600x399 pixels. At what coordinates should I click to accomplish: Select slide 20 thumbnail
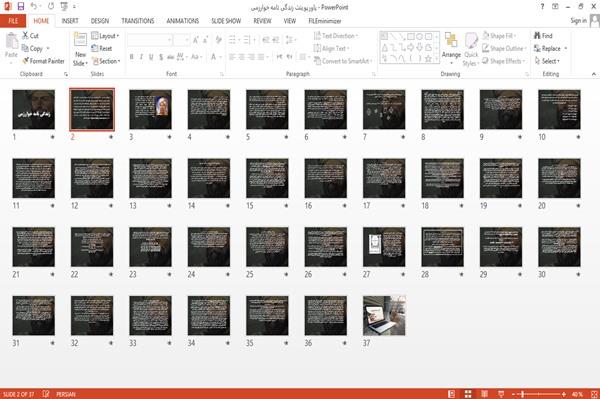tap(559, 178)
